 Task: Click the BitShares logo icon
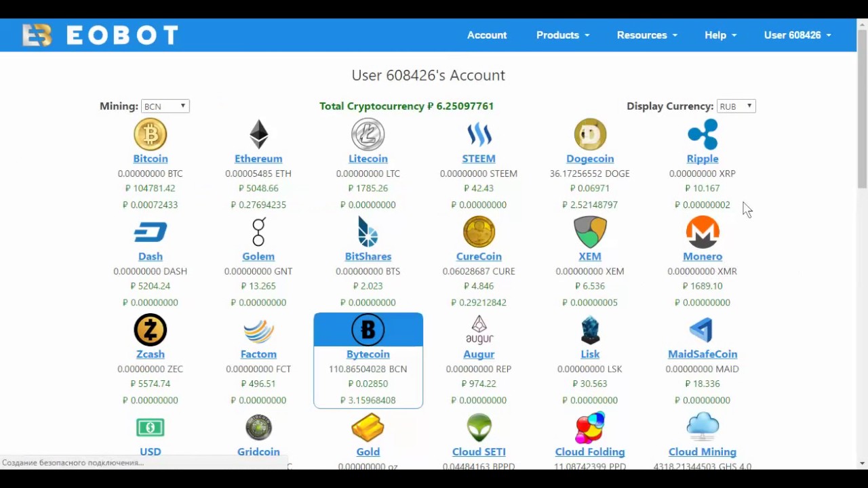point(368,232)
